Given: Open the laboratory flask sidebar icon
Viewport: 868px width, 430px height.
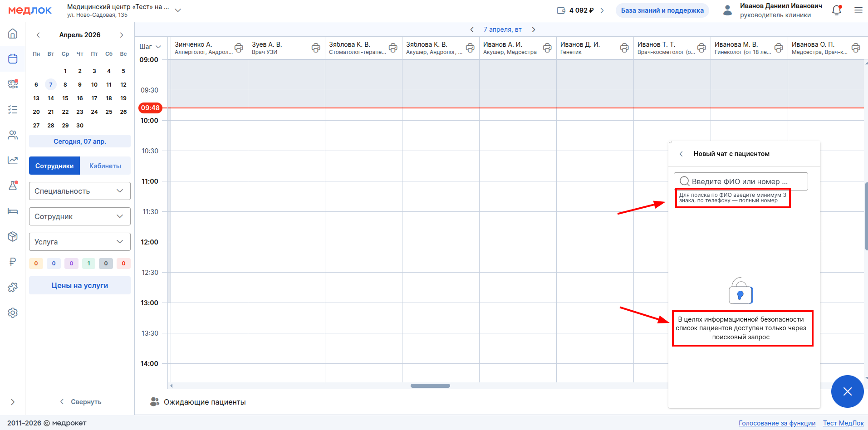Looking at the screenshot, I should pos(13,186).
